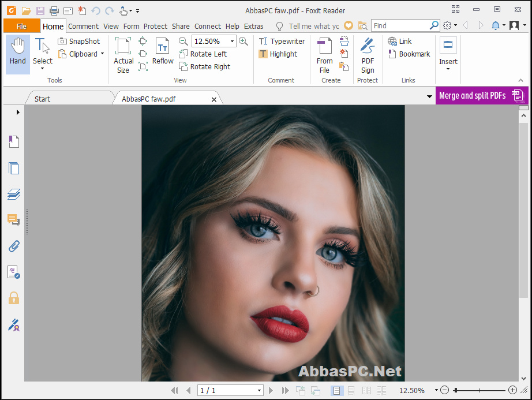Viewport: 532px width, 400px height.
Task: Open the zoom percentage dropdown in ribbon
Action: (232, 42)
